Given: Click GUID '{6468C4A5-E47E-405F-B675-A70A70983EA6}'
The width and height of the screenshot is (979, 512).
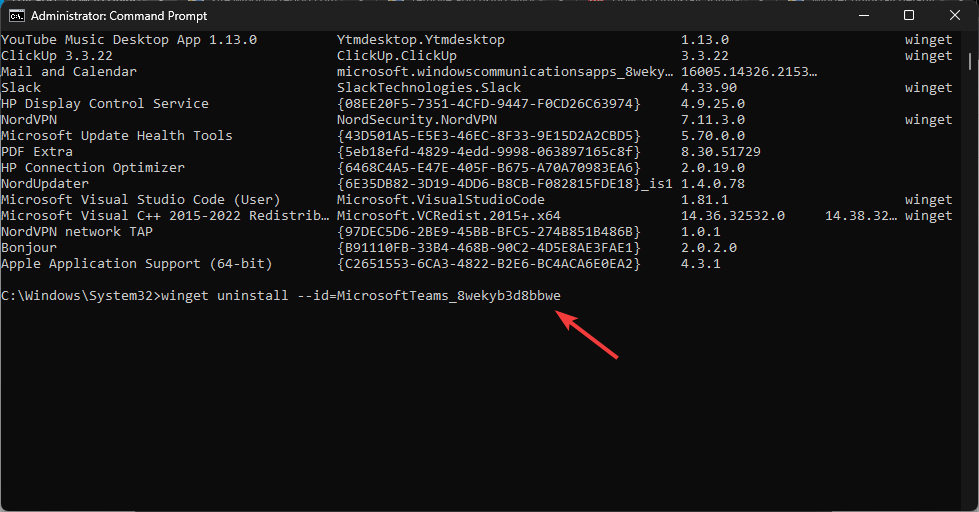Looking at the screenshot, I should click(x=489, y=168).
